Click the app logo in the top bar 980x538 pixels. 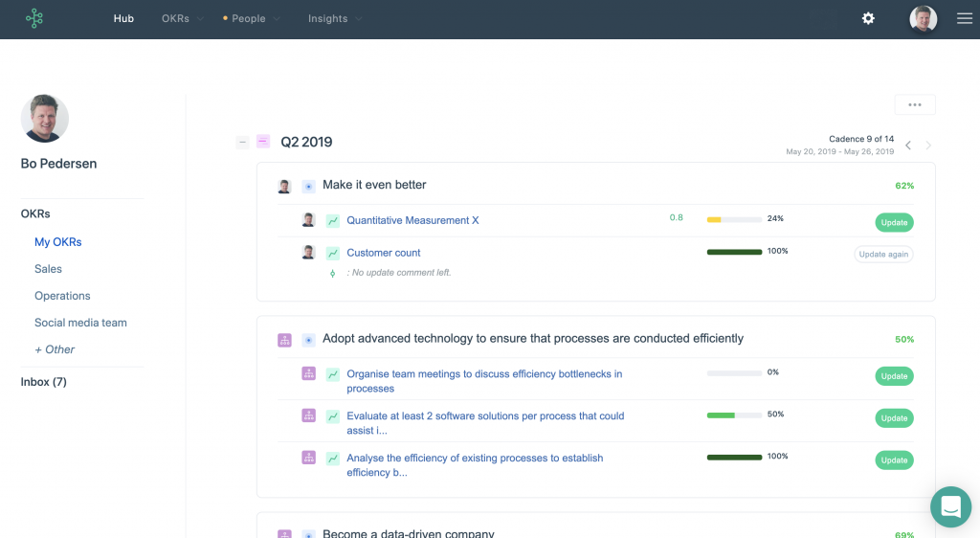34,18
